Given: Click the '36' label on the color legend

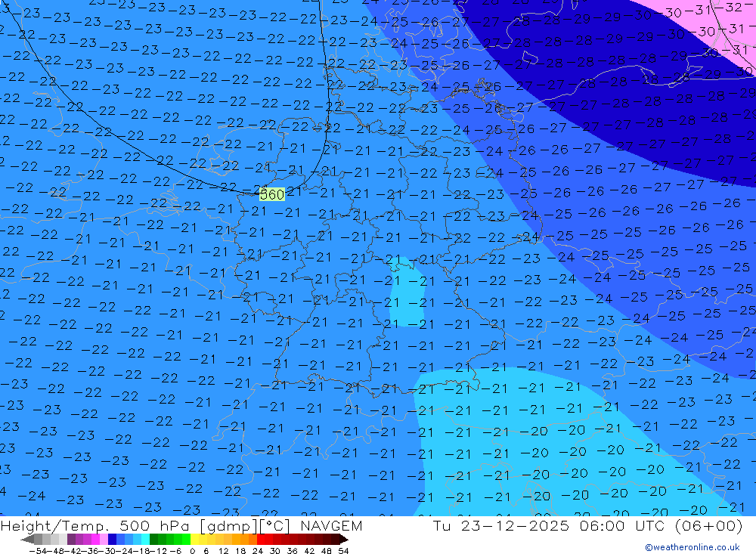Looking at the screenshot, I should coord(292,551).
